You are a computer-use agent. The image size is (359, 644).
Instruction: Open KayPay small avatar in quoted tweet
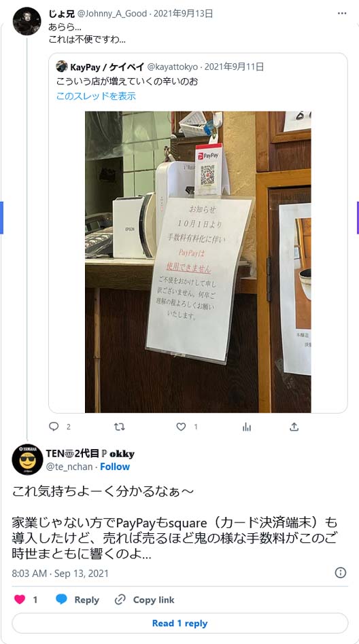coord(62,66)
